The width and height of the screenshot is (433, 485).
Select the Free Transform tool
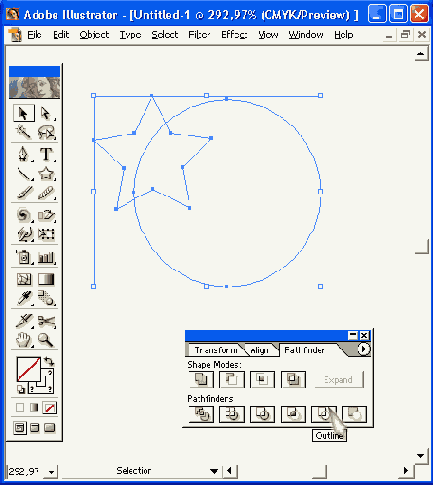(46, 234)
